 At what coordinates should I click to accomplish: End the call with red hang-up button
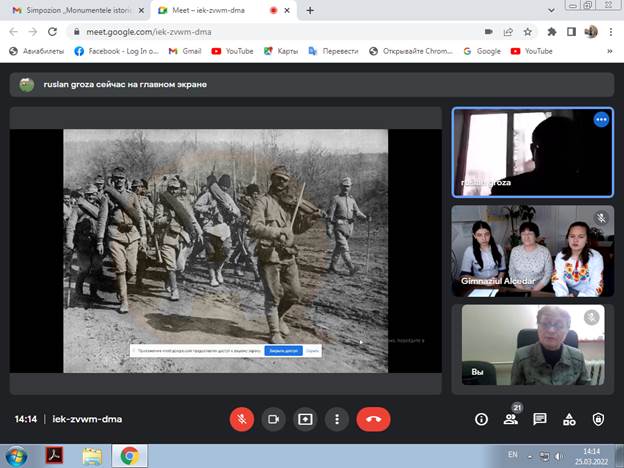373,419
